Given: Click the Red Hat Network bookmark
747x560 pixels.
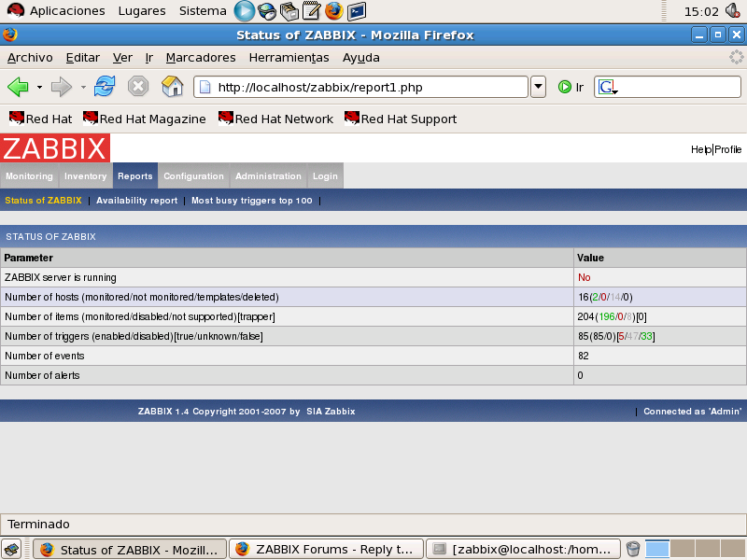Looking at the screenshot, I should point(275,119).
